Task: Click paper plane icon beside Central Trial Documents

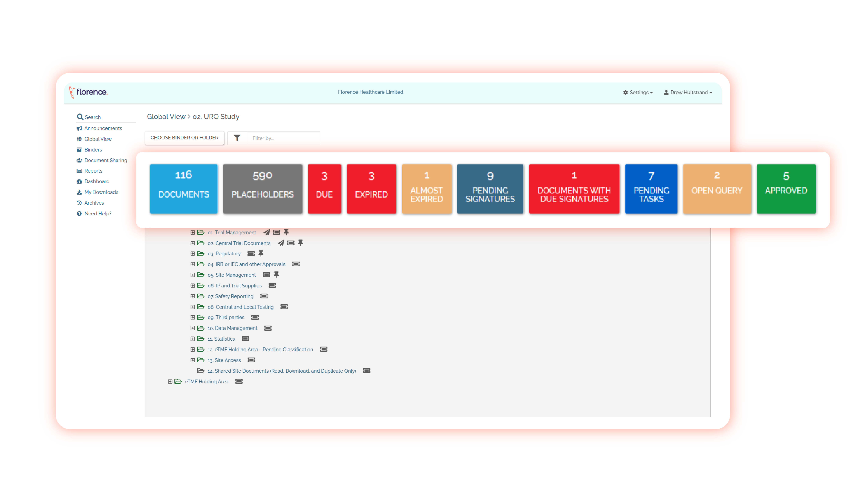Action: coord(281,243)
